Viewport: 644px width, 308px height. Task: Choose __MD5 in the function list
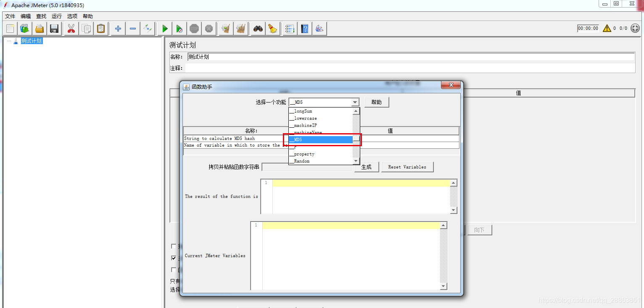(320, 140)
